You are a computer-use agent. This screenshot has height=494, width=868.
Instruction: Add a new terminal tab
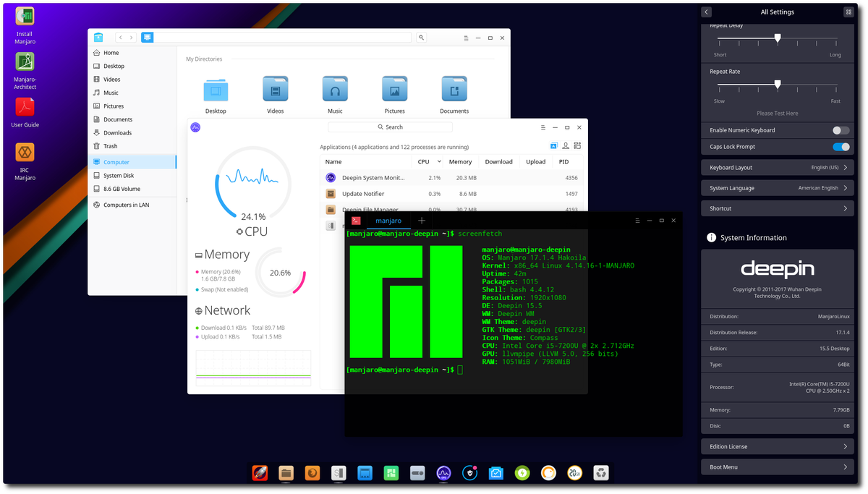(x=422, y=221)
